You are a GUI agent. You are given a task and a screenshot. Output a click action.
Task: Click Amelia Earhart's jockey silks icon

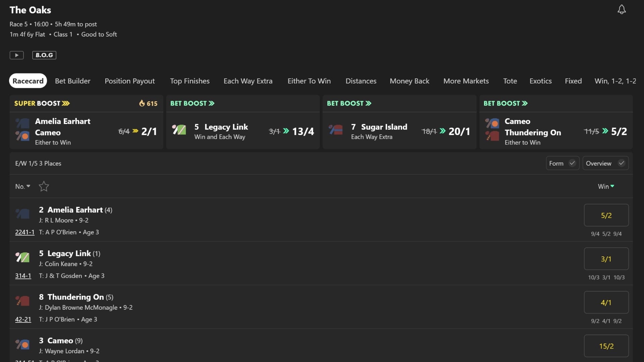click(x=23, y=214)
